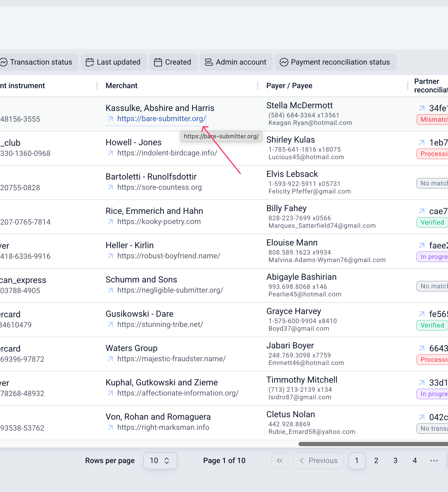The image size is (448, 492).
Task: Go to first page with double-chevron button
Action: click(280, 461)
